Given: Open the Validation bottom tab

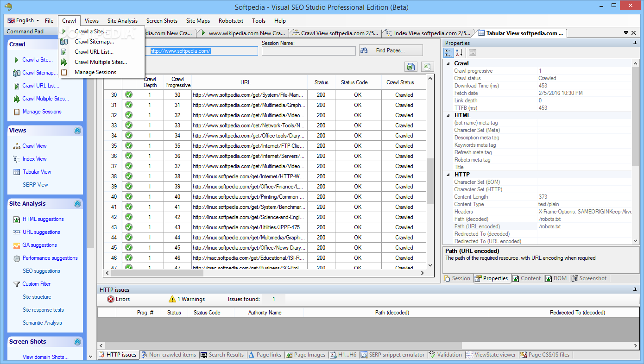Looking at the screenshot, I should click(445, 355).
